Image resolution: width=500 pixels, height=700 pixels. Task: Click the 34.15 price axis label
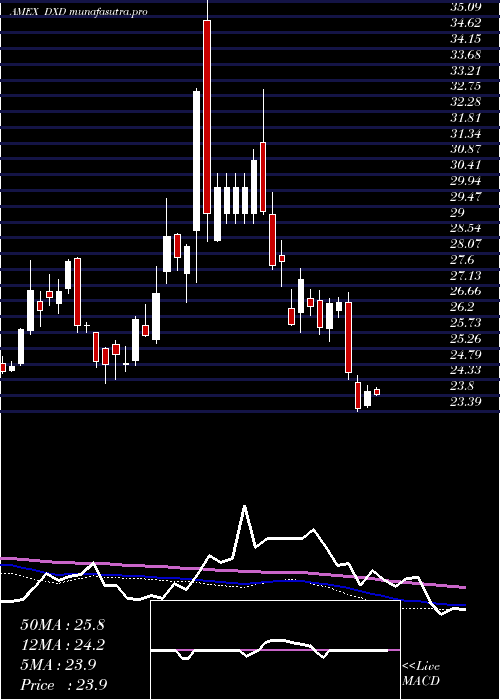[x=466, y=39]
